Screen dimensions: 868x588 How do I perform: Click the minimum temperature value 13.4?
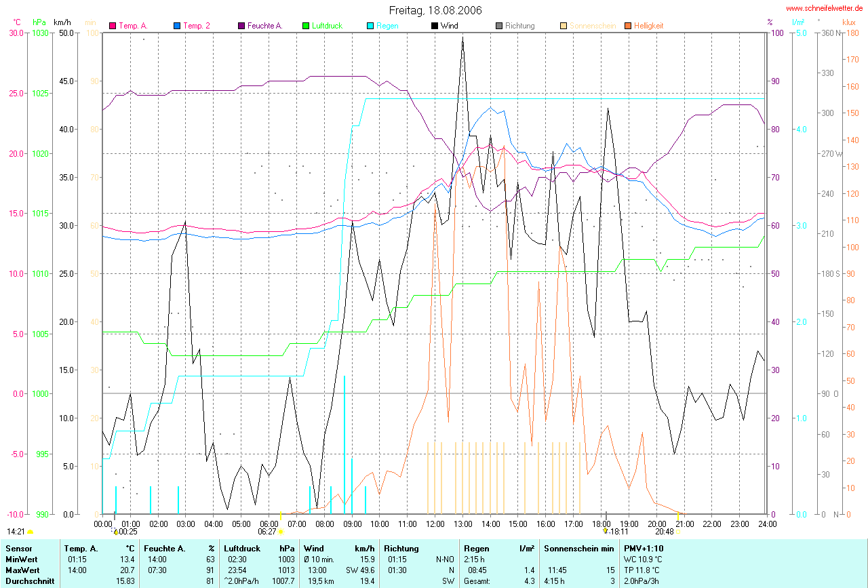(x=127, y=560)
